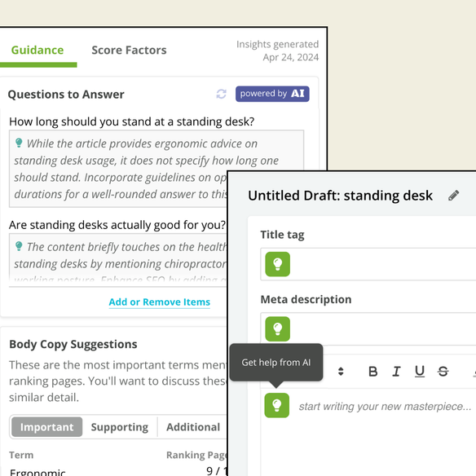476x476 pixels.
Task: Select the Important terms filter
Action: [x=46, y=427]
